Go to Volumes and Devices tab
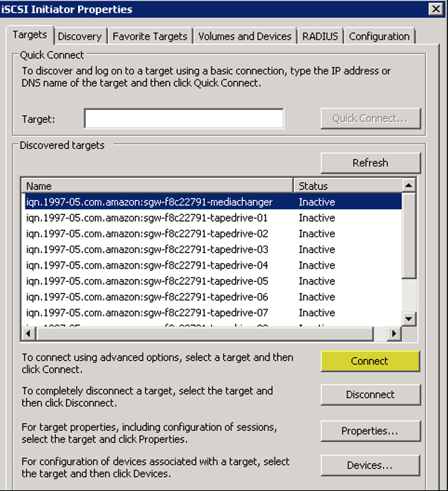Screen dimensions: 448x491 (245, 36)
